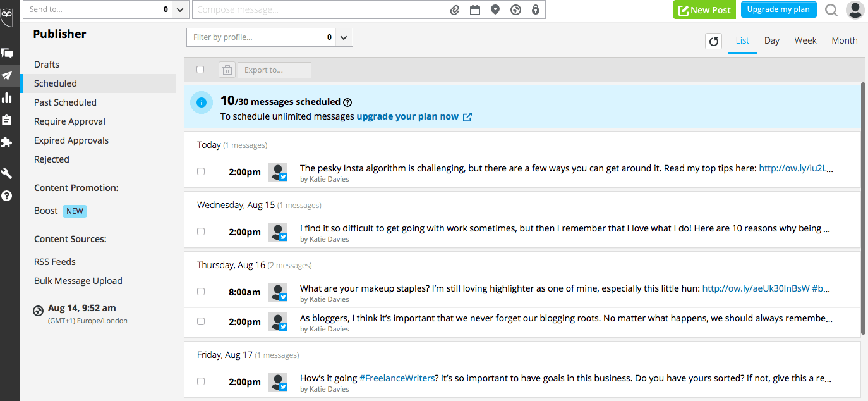Open the Tools wrench icon
The height and width of the screenshot is (401, 868).
(7, 174)
